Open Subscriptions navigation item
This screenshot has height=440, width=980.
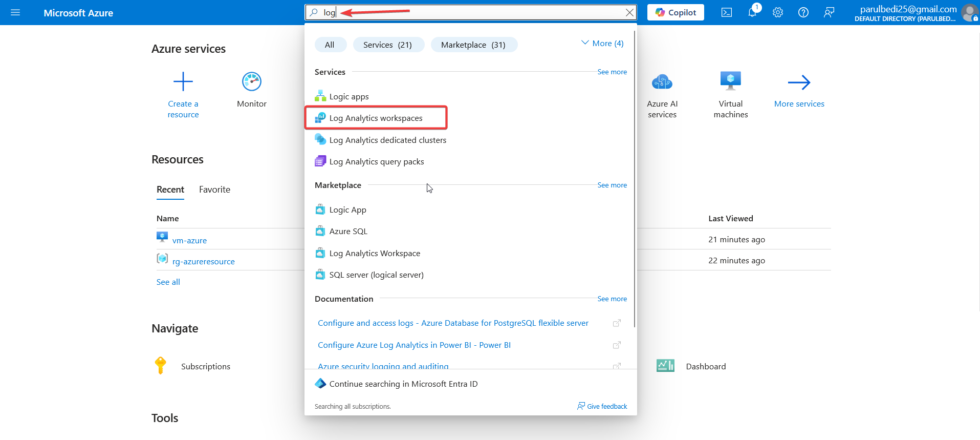point(206,366)
